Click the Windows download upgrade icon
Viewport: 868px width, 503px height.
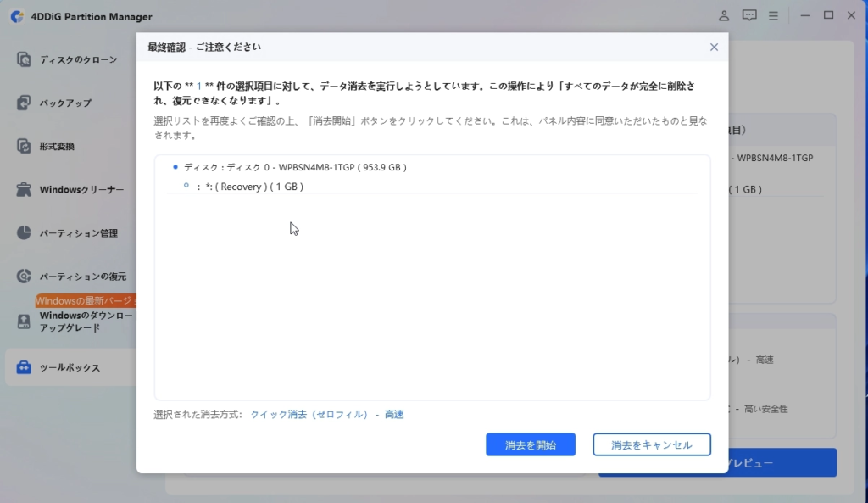(24, 321)
